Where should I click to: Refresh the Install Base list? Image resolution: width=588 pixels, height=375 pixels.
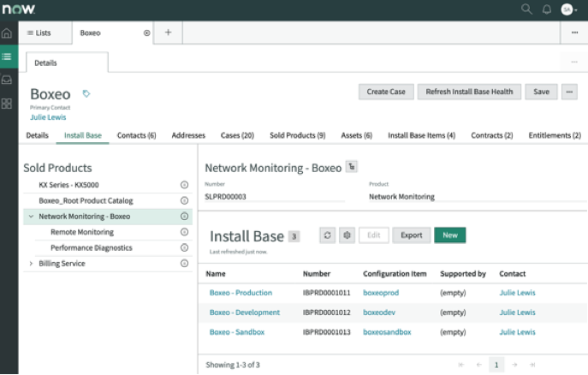pos(327,235)
